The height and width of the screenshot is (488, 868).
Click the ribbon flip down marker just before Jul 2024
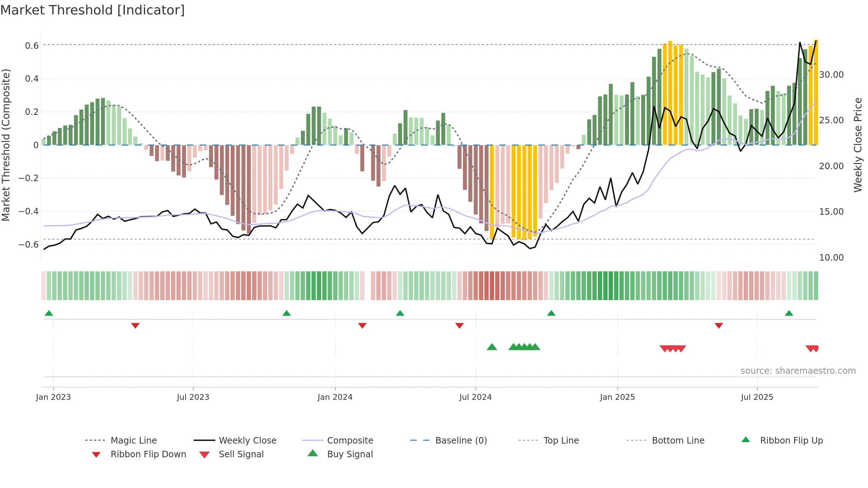[459, 326]
